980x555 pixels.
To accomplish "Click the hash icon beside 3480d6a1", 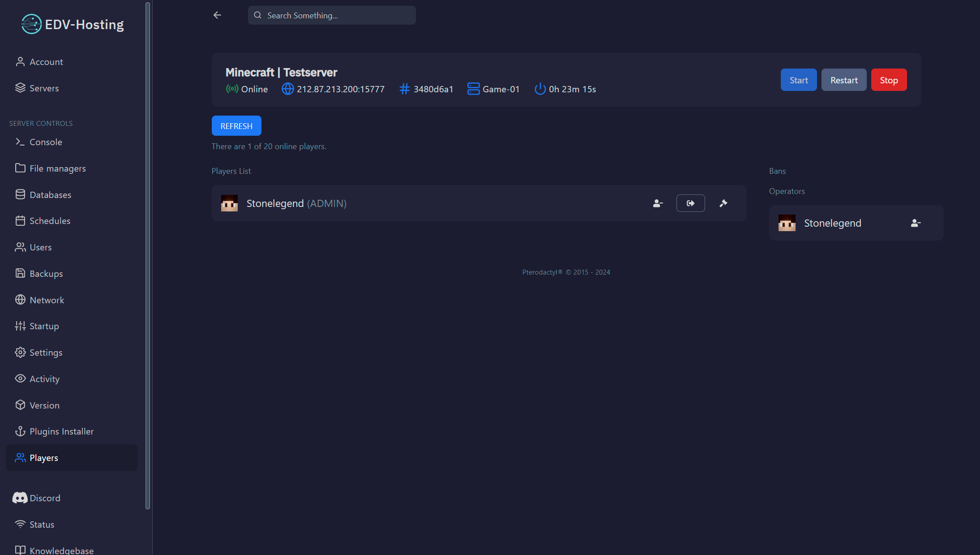I will pyautogui.click(x=404, y=89).
